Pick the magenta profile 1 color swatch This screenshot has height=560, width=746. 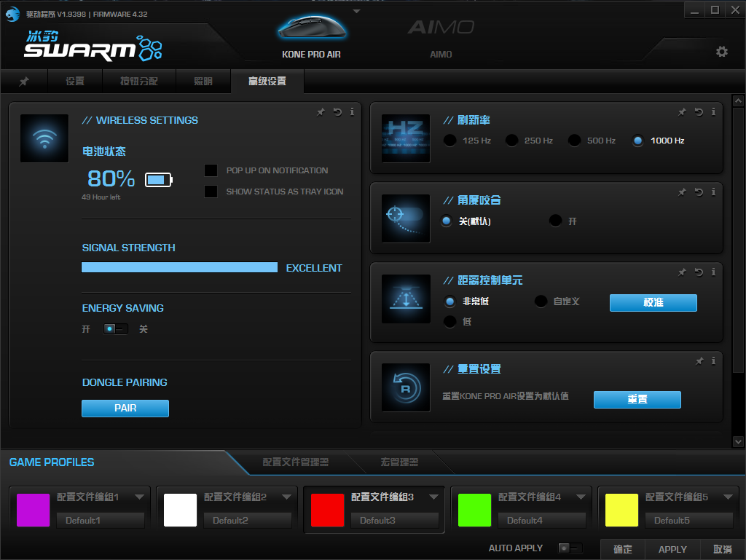(34, 510)
